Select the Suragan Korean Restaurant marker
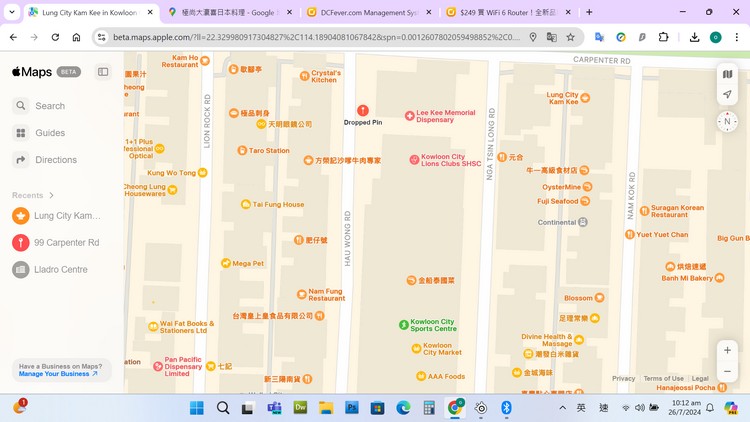Screen dimensions: 750x422 [644, 211]
